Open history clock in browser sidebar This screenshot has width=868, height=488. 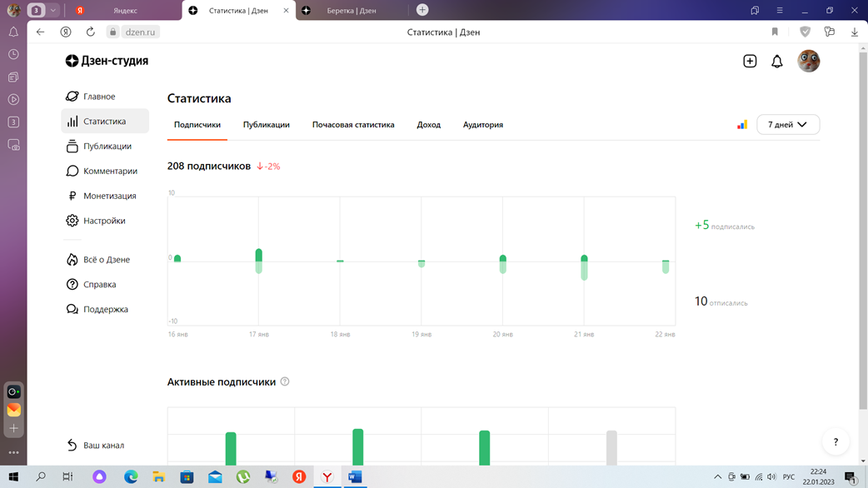[x=13, y=54]
